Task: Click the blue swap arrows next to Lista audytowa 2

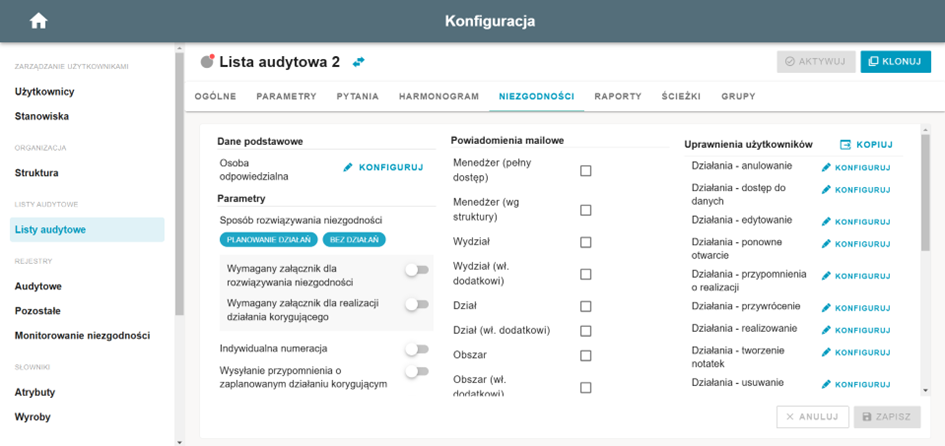Action: [359, 62]
